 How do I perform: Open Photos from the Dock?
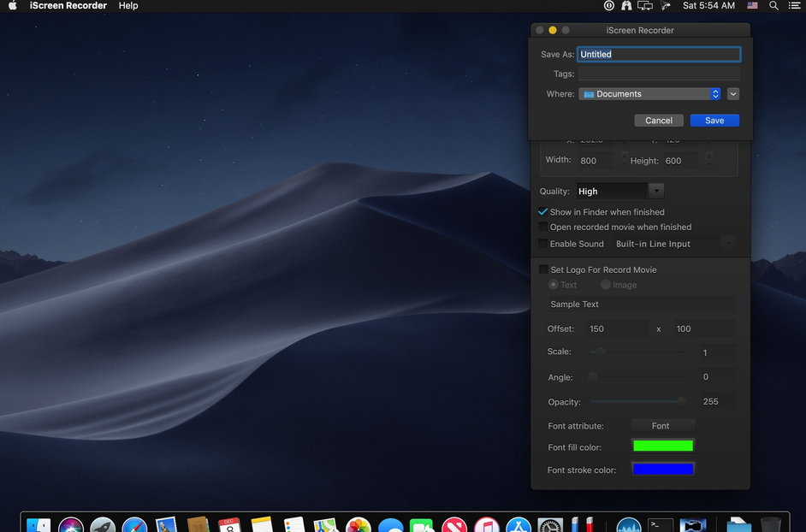(x=359, y=524)
